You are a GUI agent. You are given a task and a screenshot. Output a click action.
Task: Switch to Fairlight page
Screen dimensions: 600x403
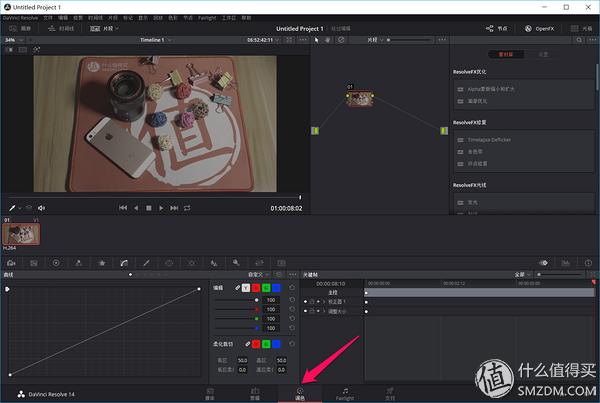click(x=344, y=393)
